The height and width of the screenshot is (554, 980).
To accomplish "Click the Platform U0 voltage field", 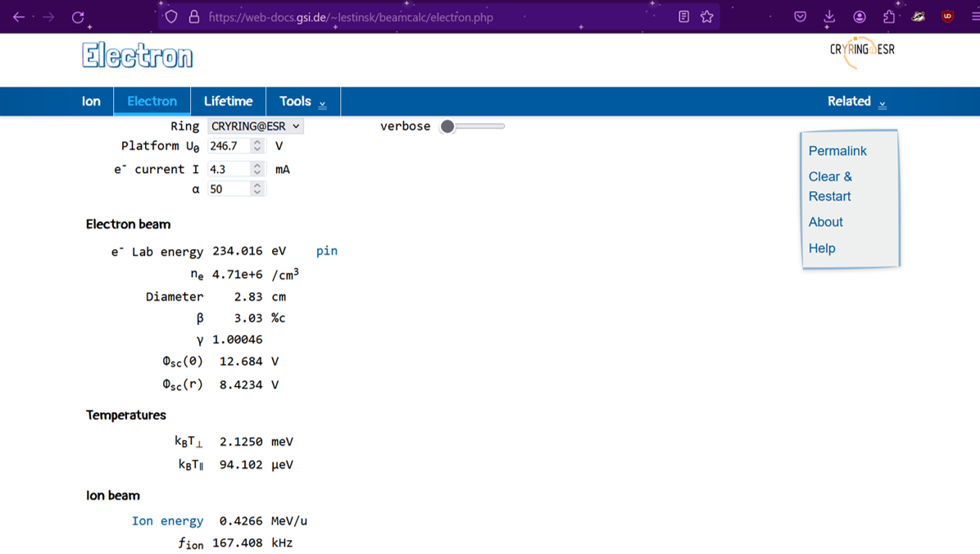I will pyautogui.click(x=230, y=147).
